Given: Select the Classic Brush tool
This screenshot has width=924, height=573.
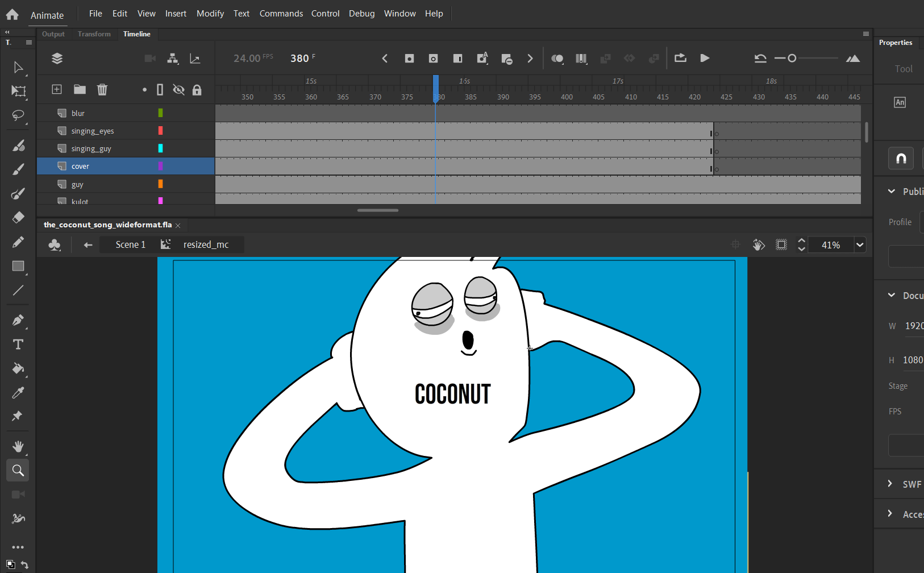Looking at the screenshot, I should click(x=18, y=169).
